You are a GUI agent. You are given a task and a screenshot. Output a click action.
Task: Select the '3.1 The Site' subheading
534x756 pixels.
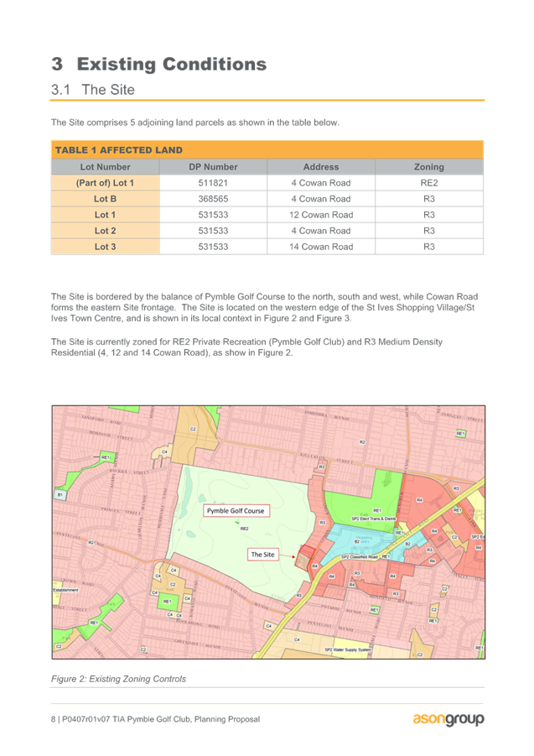[x=93, y=90]
